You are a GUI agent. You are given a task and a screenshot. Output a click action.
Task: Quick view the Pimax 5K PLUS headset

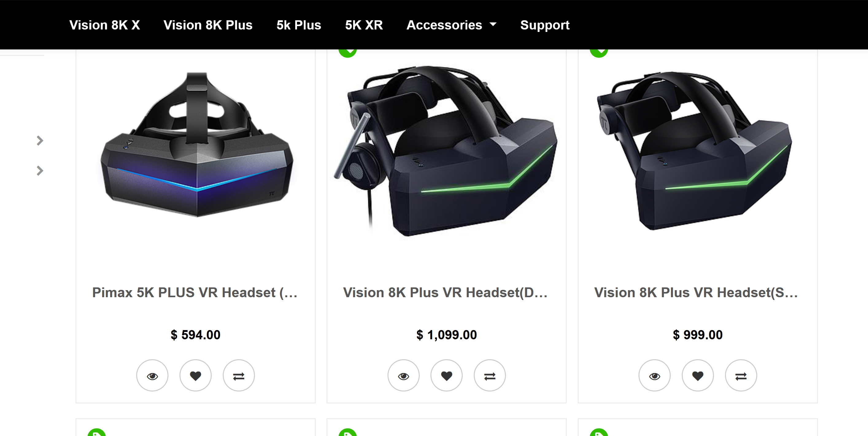tap(152, 376)
